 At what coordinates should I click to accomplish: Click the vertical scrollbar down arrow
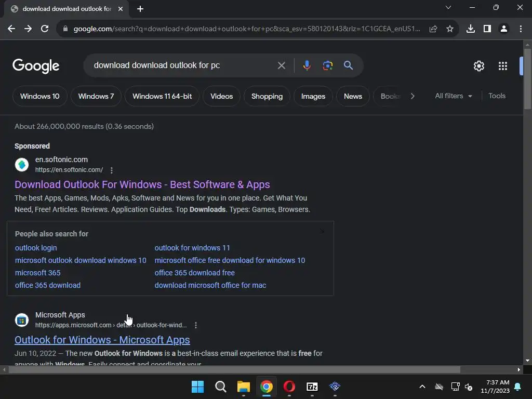(527, 361)
